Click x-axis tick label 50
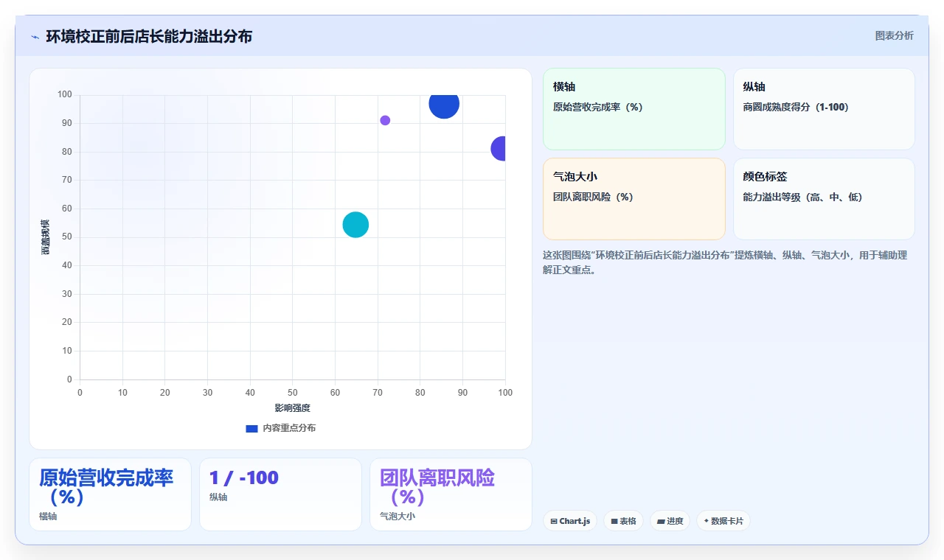944x560 pixels. point(293,393)
